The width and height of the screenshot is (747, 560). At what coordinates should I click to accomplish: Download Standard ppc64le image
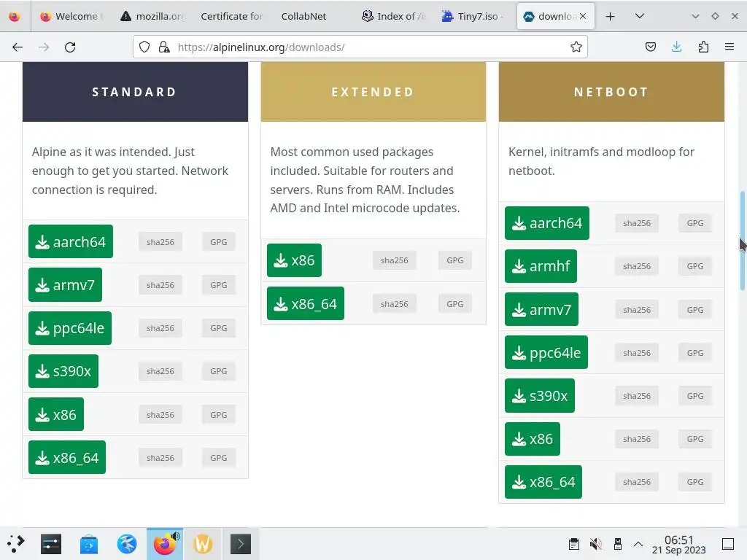point(70,328)
